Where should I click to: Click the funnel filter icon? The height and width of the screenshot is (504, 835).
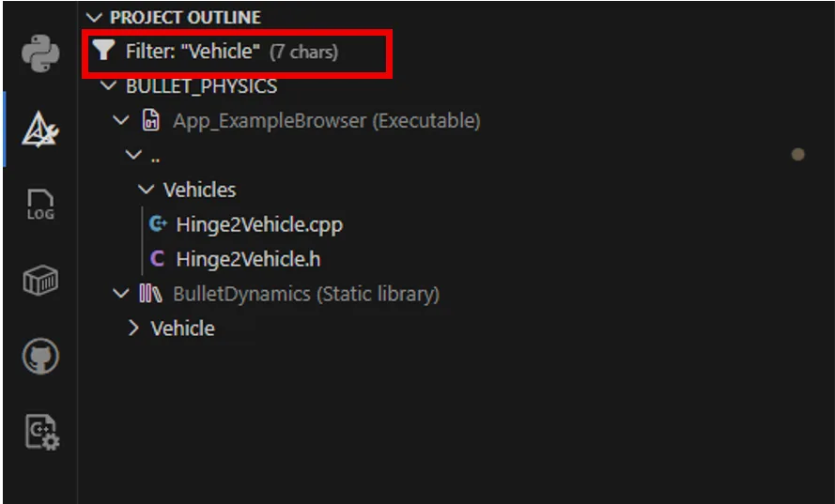[102, 52]
